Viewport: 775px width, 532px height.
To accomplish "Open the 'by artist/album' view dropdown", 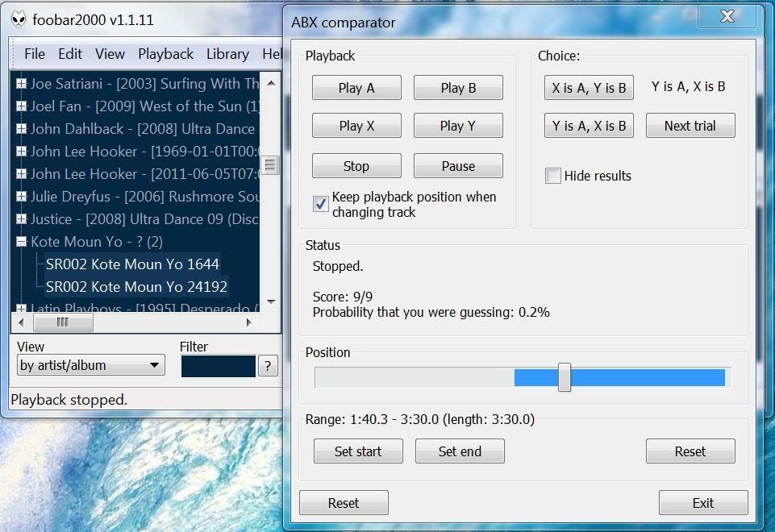I will (91, 365).
